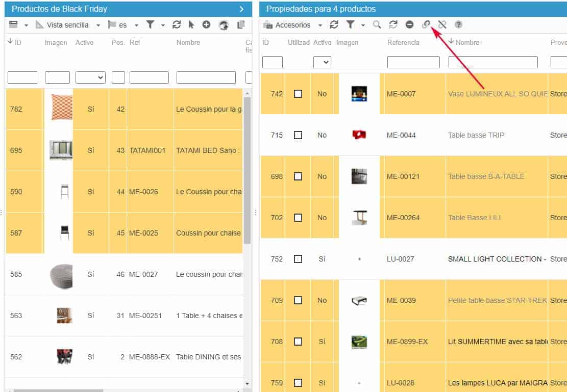Click the remove minus circle icon
Screen dimensions: 567x392
(x=409, y=24)
